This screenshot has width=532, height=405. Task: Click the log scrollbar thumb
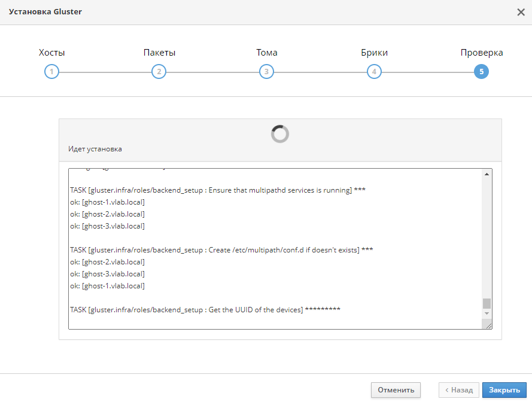click(487, 303)
